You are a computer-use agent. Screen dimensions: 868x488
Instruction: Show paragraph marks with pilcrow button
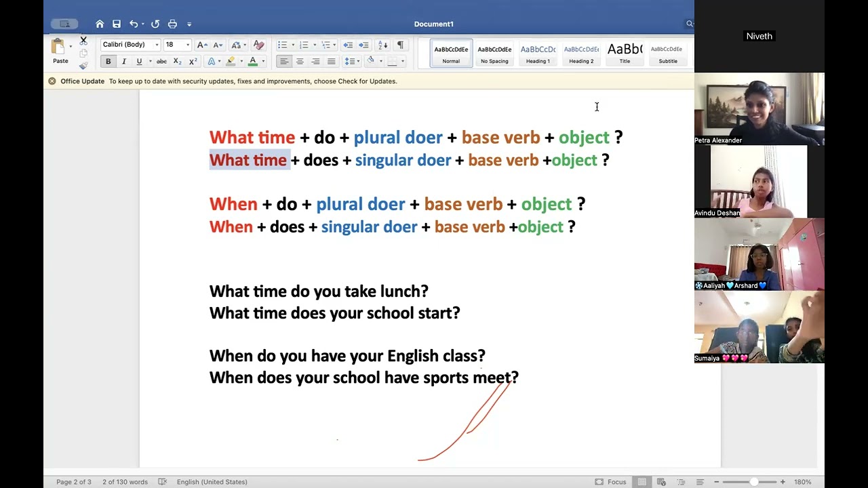click(x=400, y=45)
